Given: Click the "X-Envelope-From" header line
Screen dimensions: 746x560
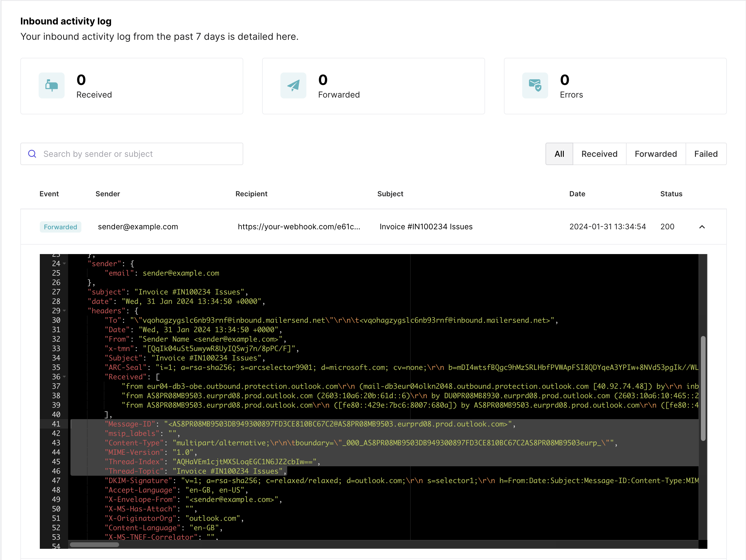Looking at the screenshot, I should 193,500.
